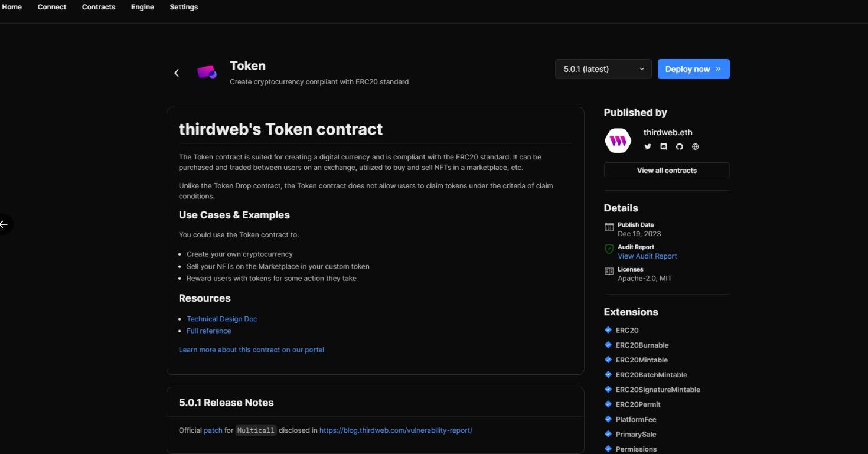
Task: Go back using the left chevron beside Token
Action: (x=176, y=73)
